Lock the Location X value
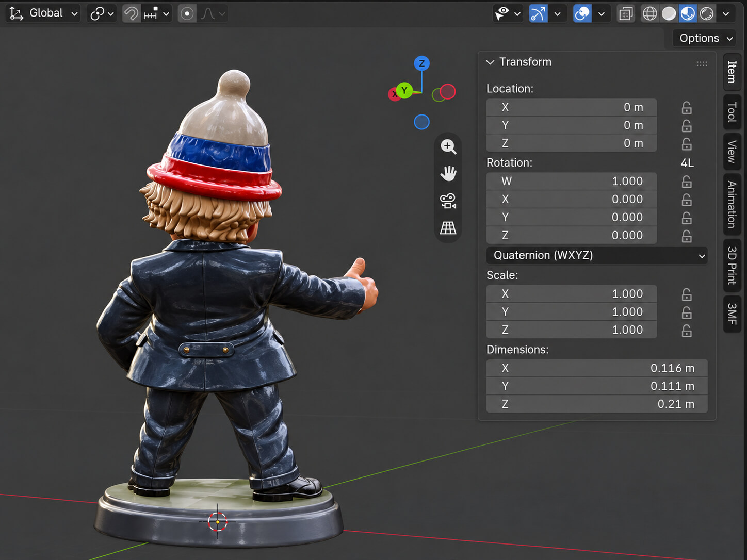Viewport: 747px width, 560px height. (x=687, y=107)
